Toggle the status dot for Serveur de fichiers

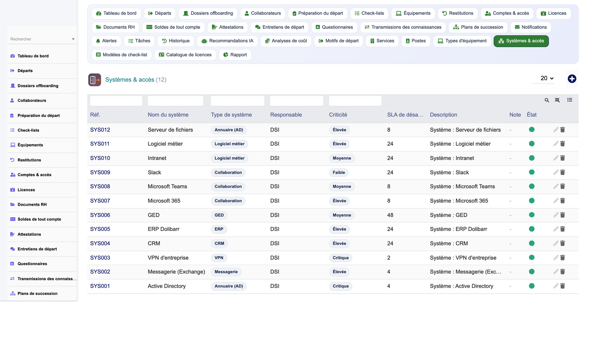pos(532,129)
